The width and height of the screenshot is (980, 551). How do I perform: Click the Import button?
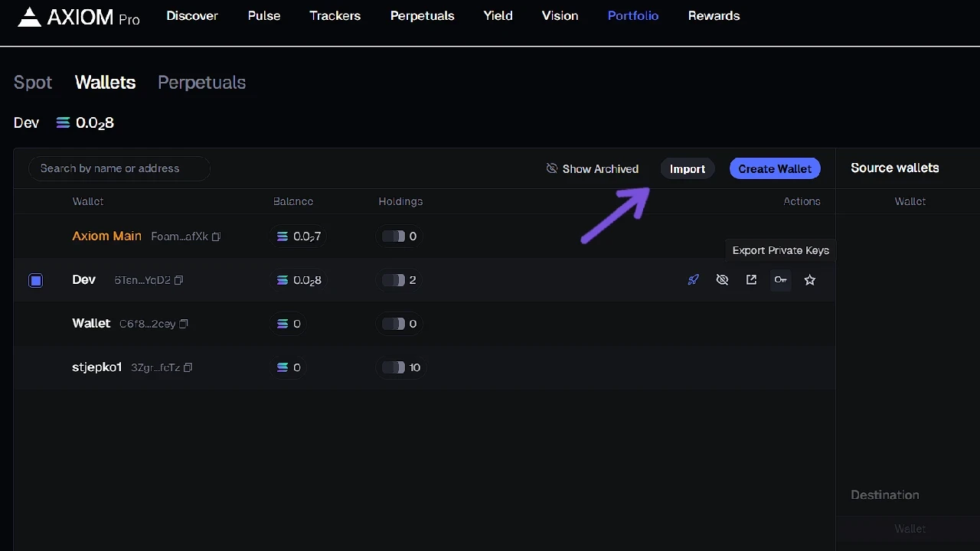(x=687, y=168)
